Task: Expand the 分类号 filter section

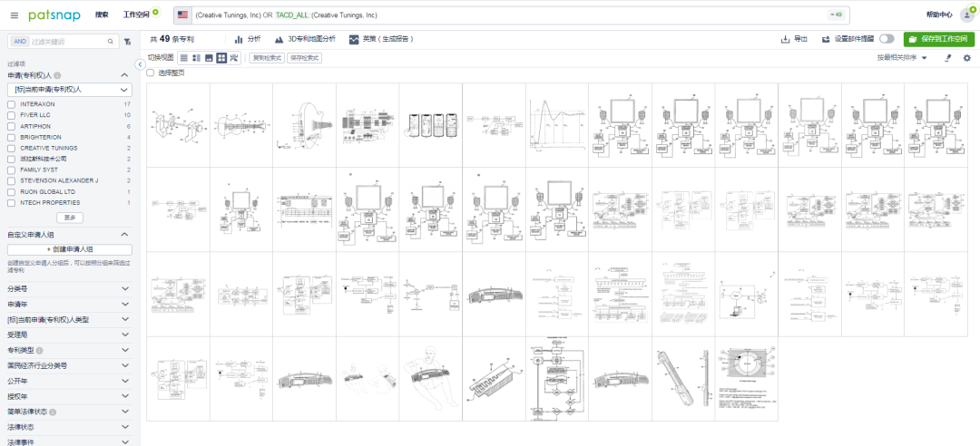Action: click(x=124, y=288)
